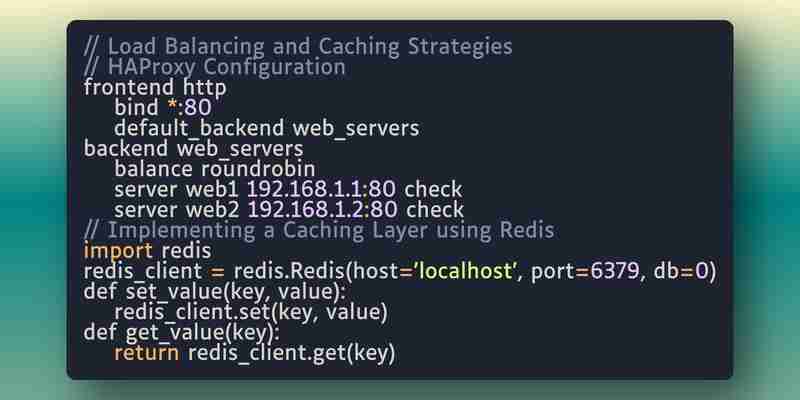
Task: Click the "balance roundrobin" line
Action: click(x=215, y=169)
